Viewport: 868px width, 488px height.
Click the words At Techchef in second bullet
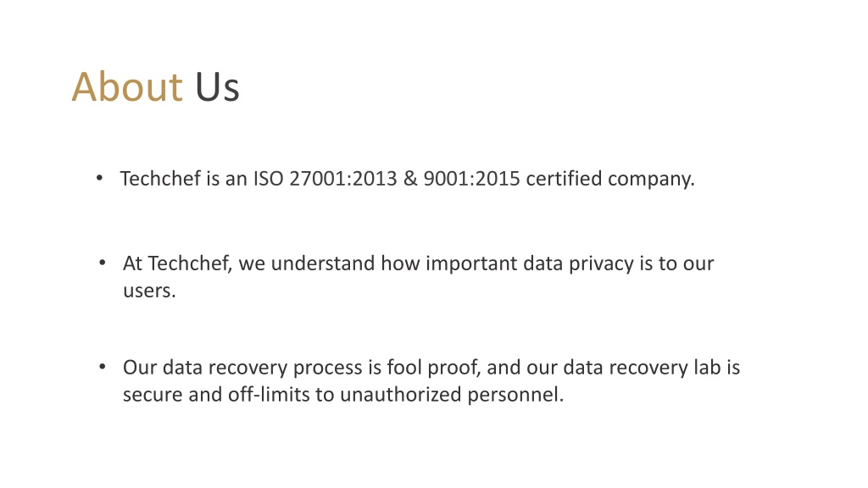(x=177, y=264)
